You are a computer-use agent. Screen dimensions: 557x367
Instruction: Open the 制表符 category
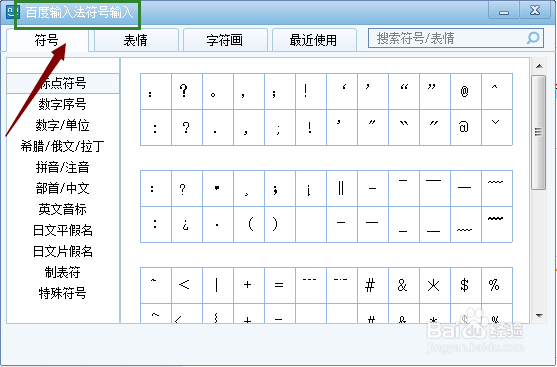click(x=63, y=272)
